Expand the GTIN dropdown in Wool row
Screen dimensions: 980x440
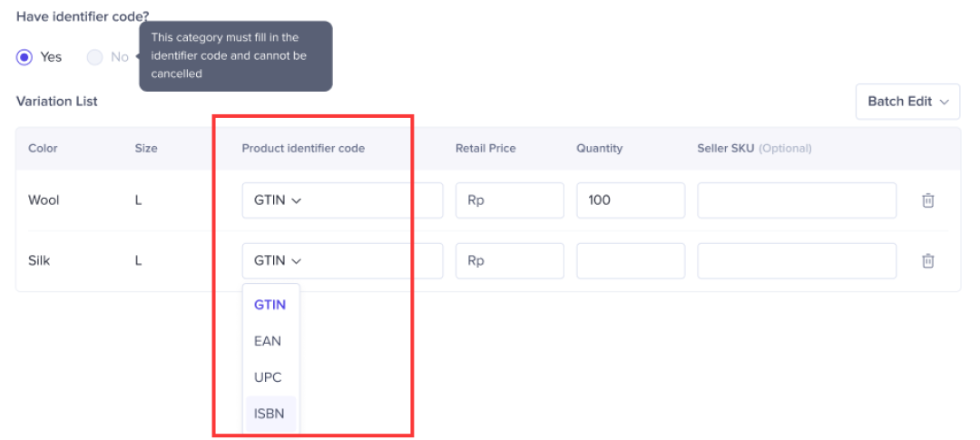278,200
